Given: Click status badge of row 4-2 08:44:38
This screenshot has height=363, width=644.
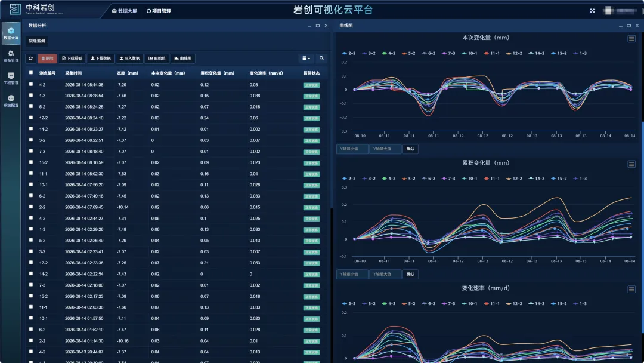Looking at the screenshot, I should [311, 85].
